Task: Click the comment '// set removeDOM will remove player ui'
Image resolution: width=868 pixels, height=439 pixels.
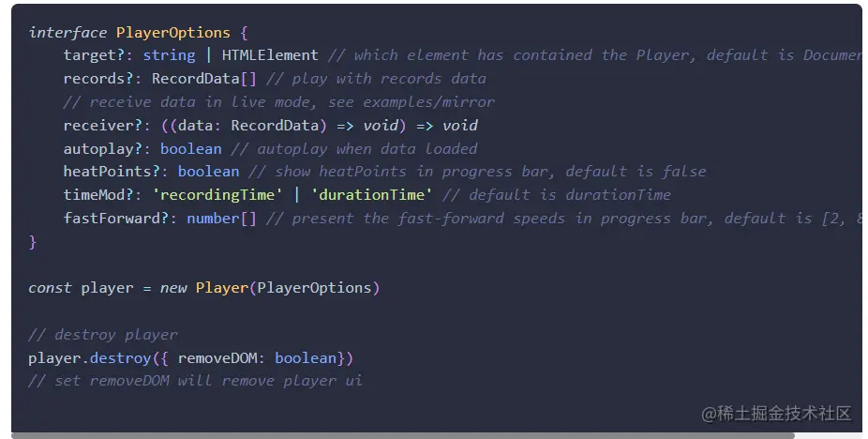Action: point(195,381)
